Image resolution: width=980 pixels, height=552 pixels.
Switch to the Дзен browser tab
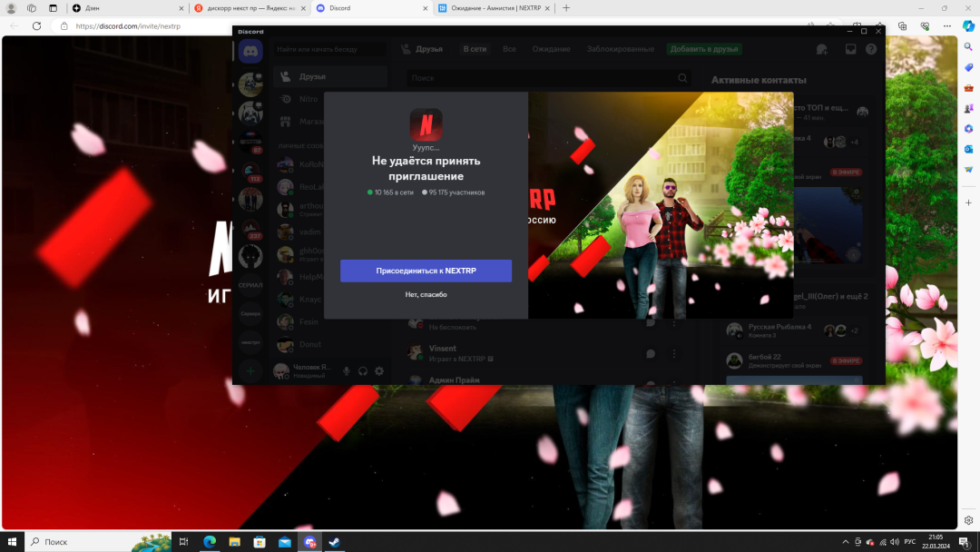tap(128, 8)
